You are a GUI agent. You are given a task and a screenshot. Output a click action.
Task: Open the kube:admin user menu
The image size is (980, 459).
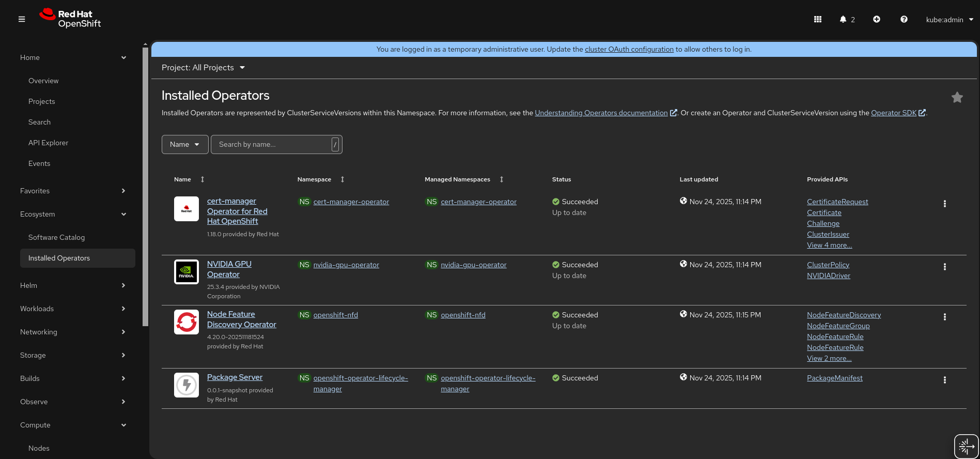tap(950, 20)
